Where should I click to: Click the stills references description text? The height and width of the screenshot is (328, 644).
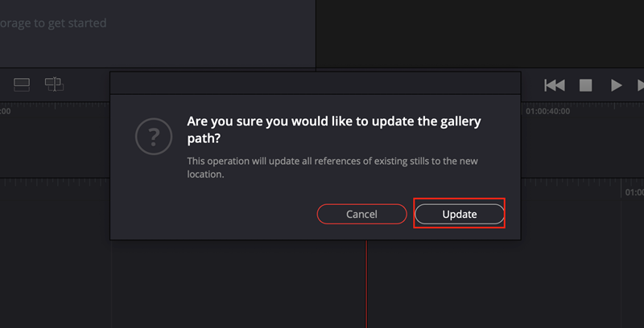332,167
